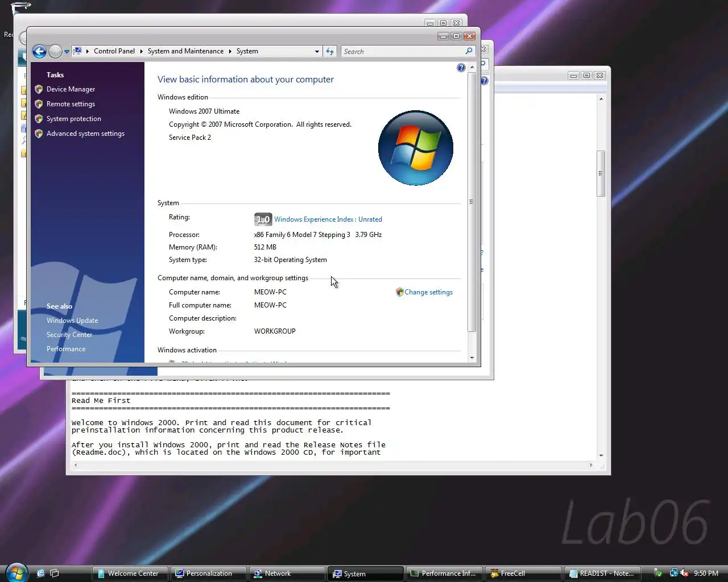This screenshot has height=582, width=728.
Task: Click the 512 MB memory value
Action: click(x=265, y=247)
